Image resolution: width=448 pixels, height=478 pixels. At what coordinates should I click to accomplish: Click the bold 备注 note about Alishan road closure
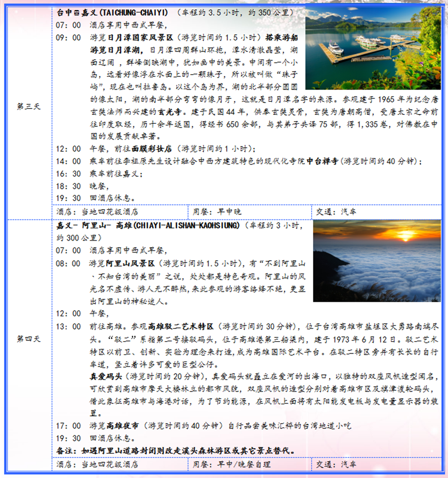coord(176,450)
